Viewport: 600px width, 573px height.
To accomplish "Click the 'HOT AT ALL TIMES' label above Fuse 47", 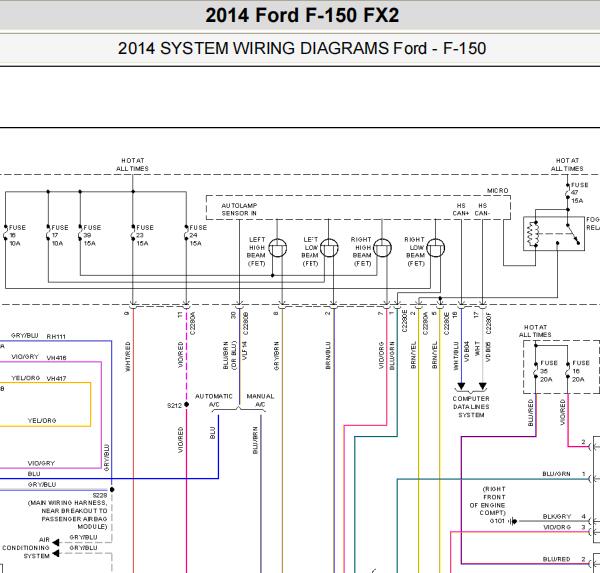I will [567, 165].
